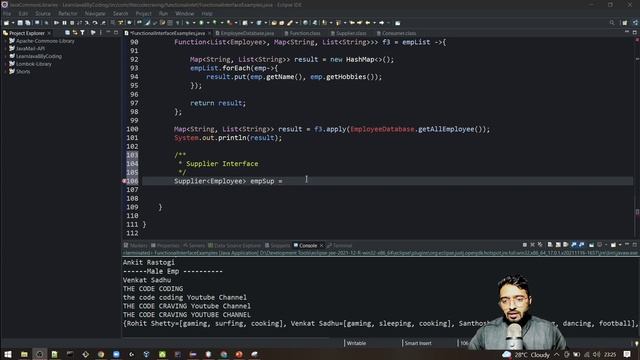
Task: Click the Debug bug icon in toolbar
Action: 187,23
